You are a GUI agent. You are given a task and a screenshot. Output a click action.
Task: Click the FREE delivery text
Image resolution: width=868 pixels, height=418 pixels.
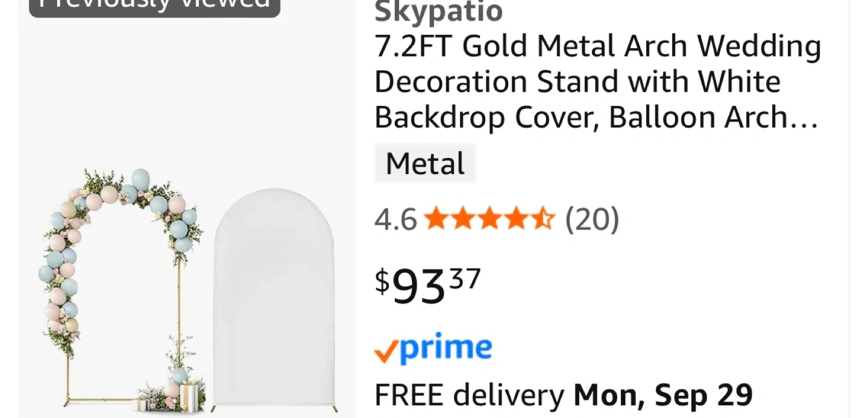tap(470, 395)
